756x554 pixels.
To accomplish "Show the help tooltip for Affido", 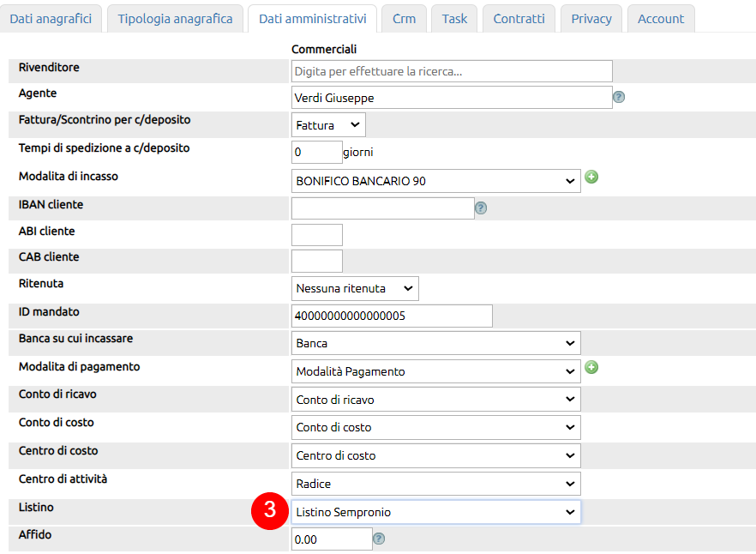I will 379,539.
